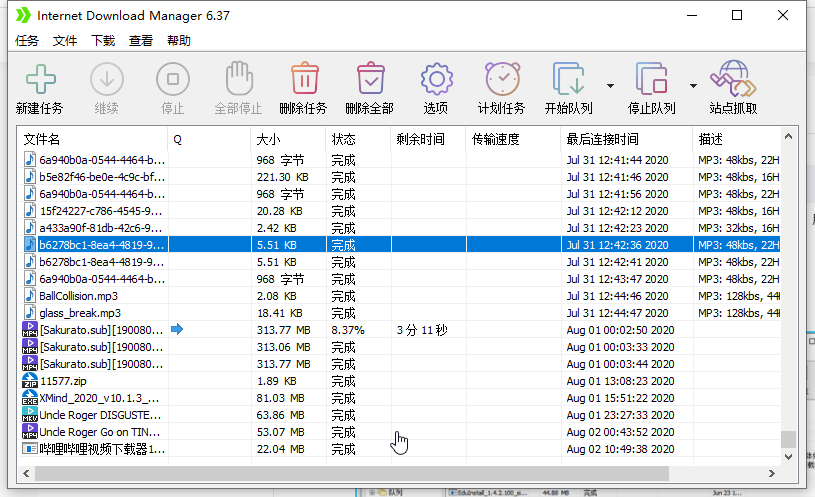
Task: Open 选项 (options) gear icon
Action: tap(437, 79)
